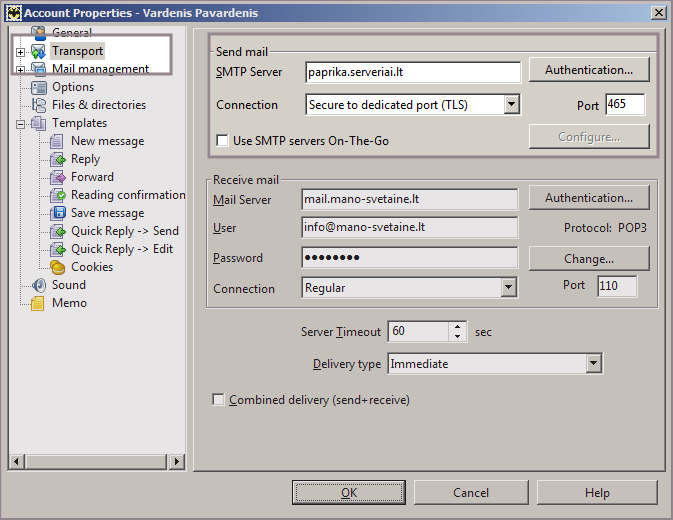Enable Use SMTP servers On-The-Go checkbox

tap(222, 141)
